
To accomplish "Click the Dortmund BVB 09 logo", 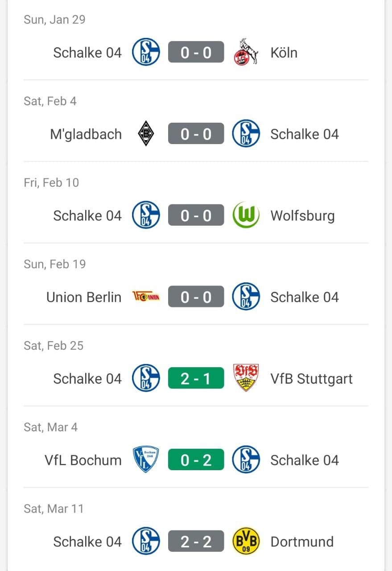I will 246,542.
